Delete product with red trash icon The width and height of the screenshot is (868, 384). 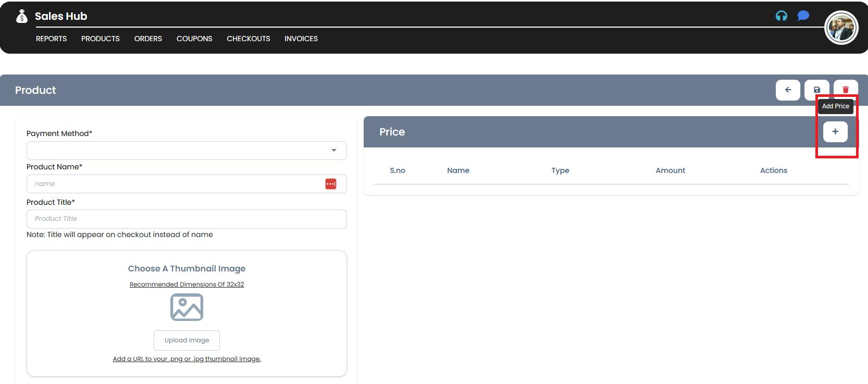[845, 89]
